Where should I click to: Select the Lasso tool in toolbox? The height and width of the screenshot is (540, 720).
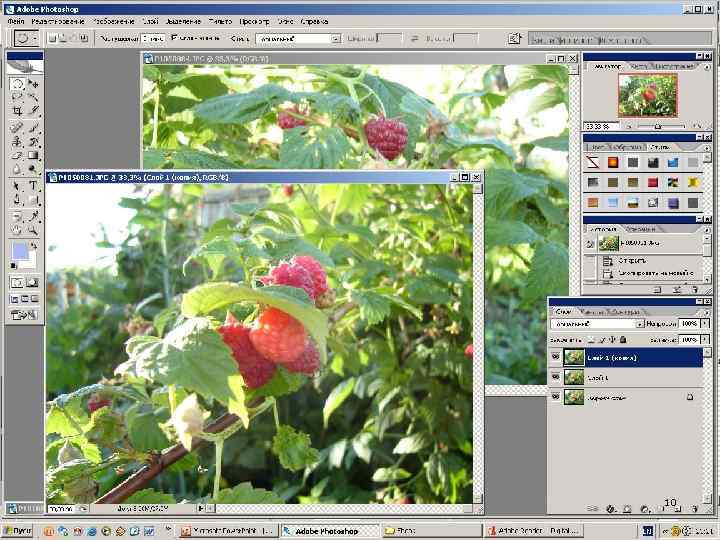(x=17, y=98)
